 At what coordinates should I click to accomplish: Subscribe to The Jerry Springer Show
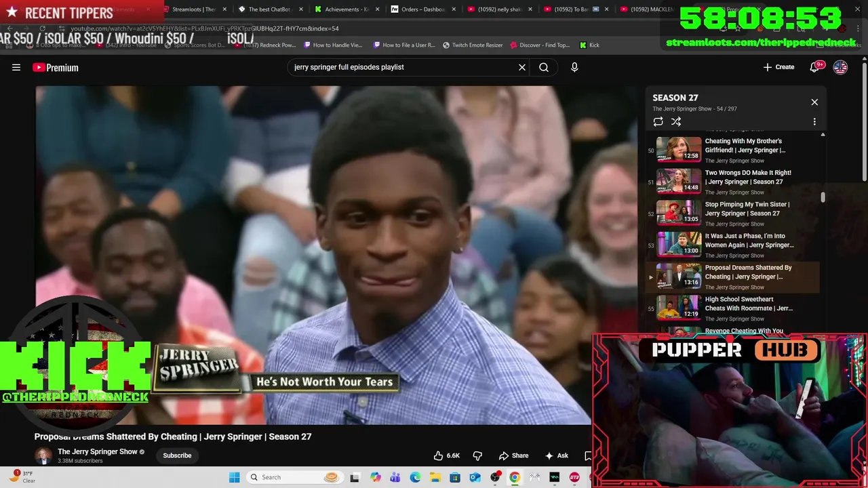click(x=177, y=455)
